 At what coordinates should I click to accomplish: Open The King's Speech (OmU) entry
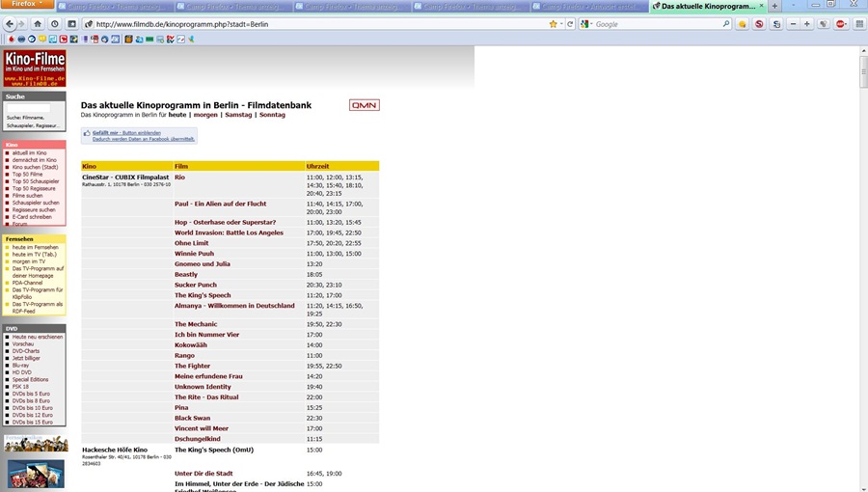click(x=214, y=450)
